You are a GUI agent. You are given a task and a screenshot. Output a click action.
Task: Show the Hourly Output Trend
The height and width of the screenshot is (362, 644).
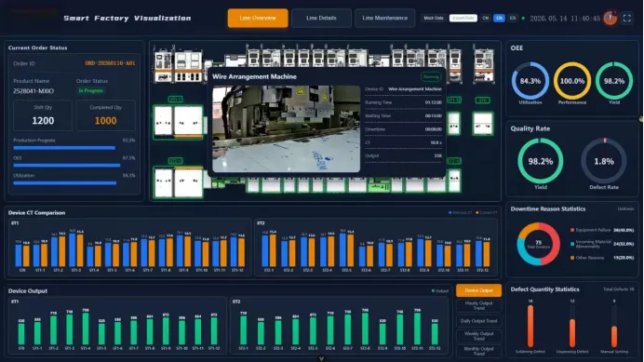(x=478, y=305)
